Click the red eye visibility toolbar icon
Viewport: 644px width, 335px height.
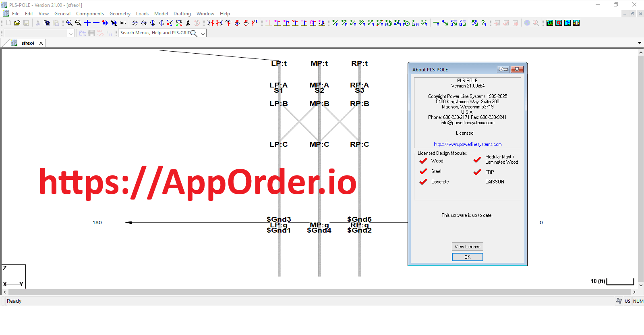237,23
